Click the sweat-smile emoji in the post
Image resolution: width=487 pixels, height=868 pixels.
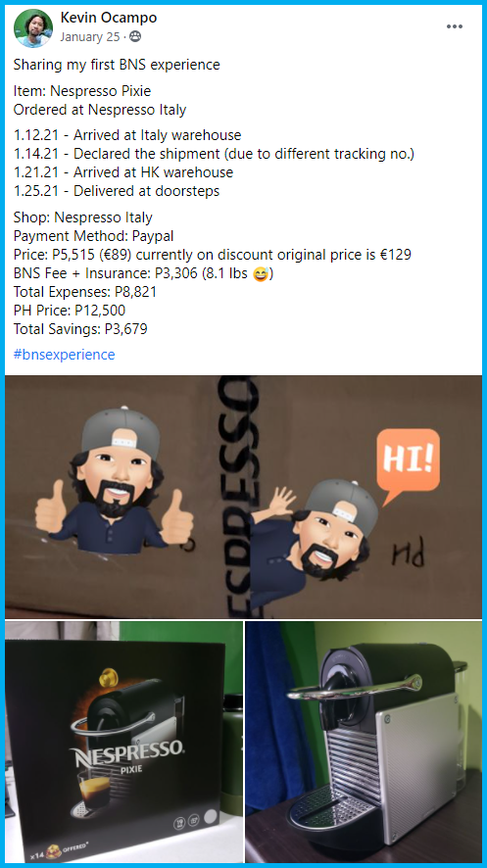(x=260, y=274)
